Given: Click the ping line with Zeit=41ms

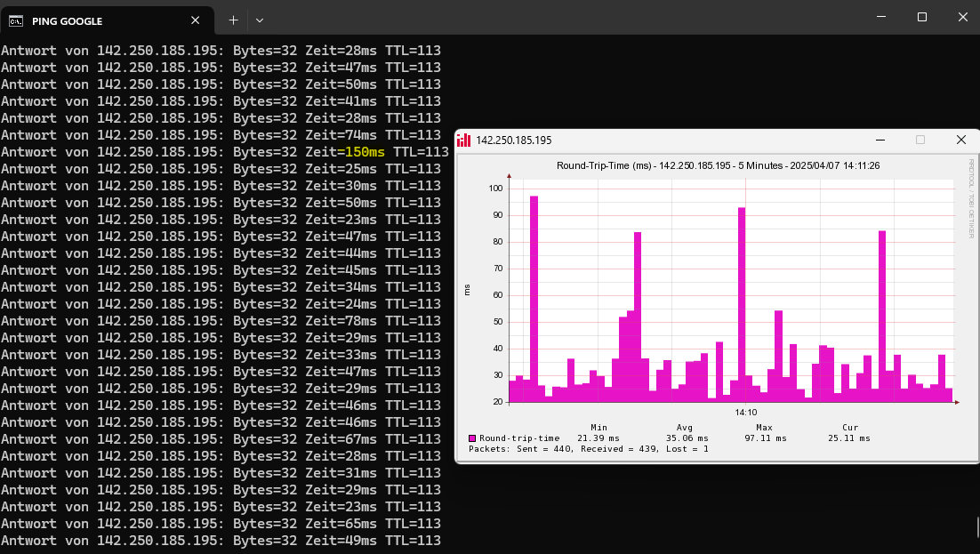Looking at the screenshot, I should point(221,101).
